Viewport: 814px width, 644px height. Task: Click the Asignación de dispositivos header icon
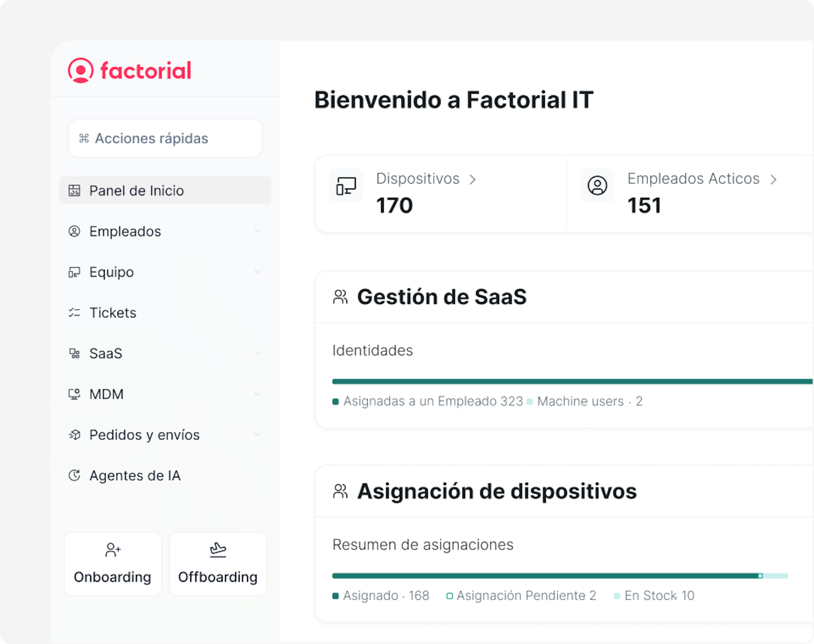coord(340,491)
